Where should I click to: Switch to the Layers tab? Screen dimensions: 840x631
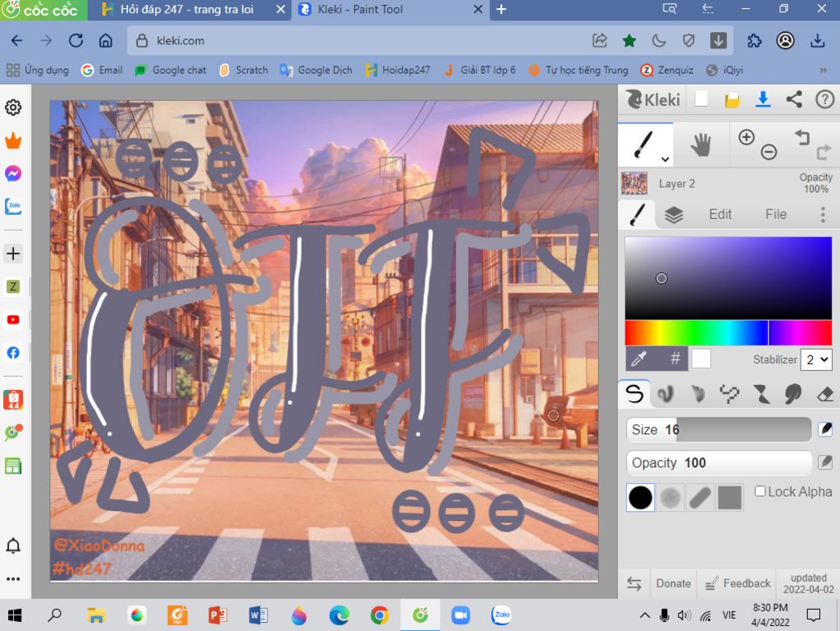coord(673,214)
